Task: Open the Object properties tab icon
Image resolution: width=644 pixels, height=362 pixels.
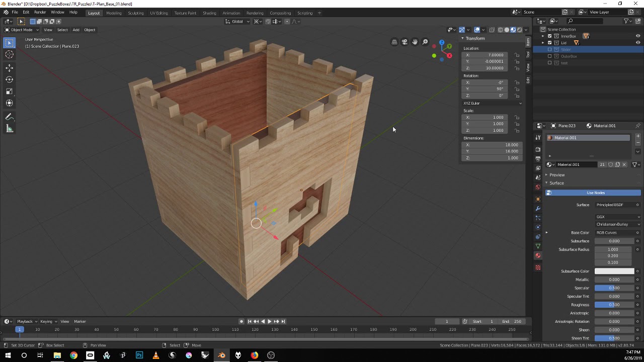Action: (x=538, y=199)
